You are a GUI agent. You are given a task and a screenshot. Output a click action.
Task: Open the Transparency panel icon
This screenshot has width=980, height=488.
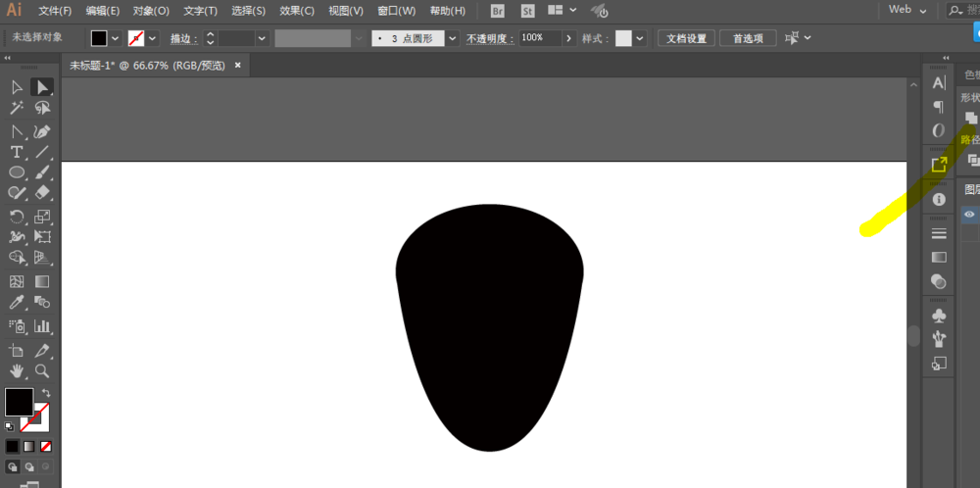coord(939,281)
